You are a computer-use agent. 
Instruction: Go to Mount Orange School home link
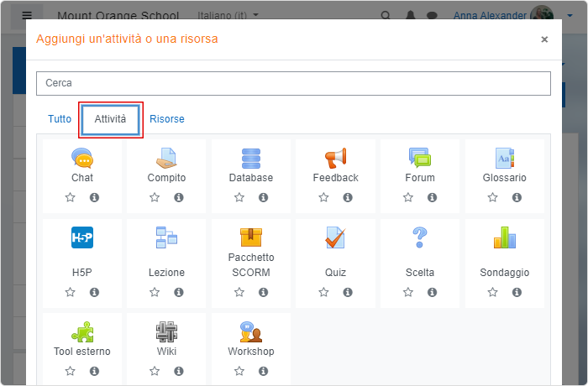(118, 15)
